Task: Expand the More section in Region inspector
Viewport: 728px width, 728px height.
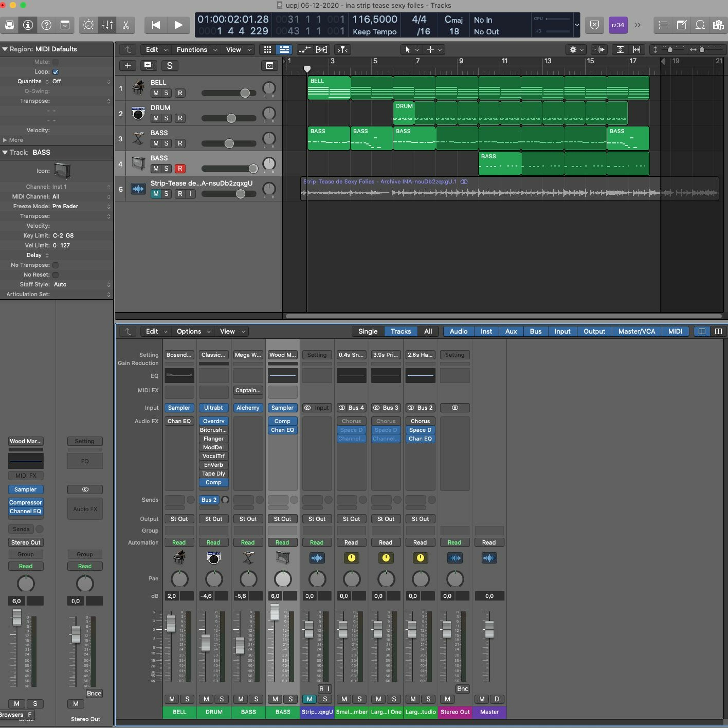Action: [5, 140]
